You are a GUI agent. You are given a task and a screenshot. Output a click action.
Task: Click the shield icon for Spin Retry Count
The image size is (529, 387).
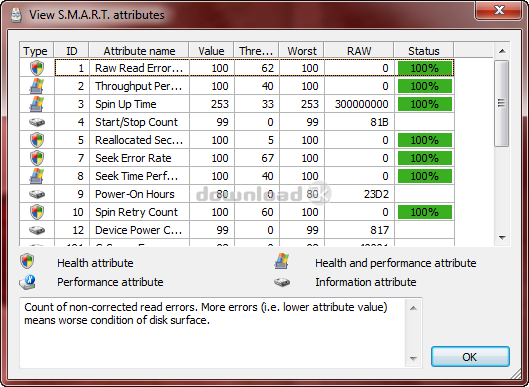[37, 212]
